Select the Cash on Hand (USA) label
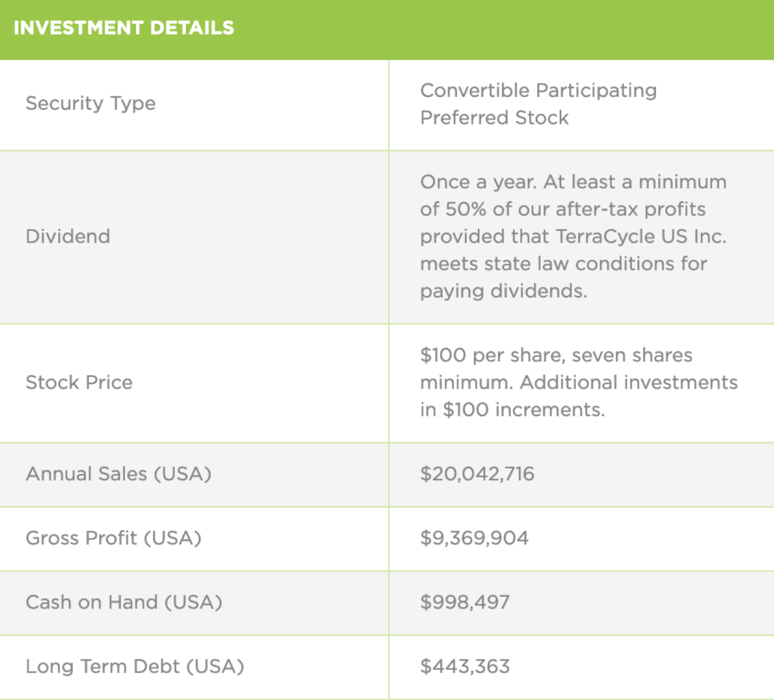The image size is (774, 700). click(124, 602)
